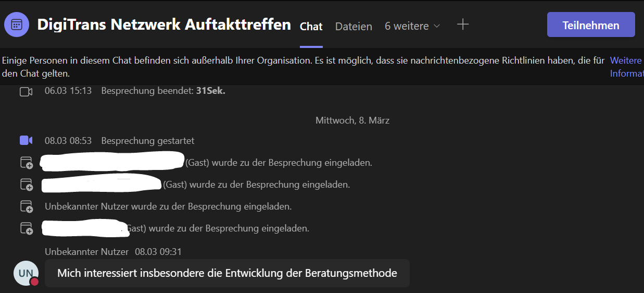Click the Unbekannter Nutzer sender name

(86, 252)
